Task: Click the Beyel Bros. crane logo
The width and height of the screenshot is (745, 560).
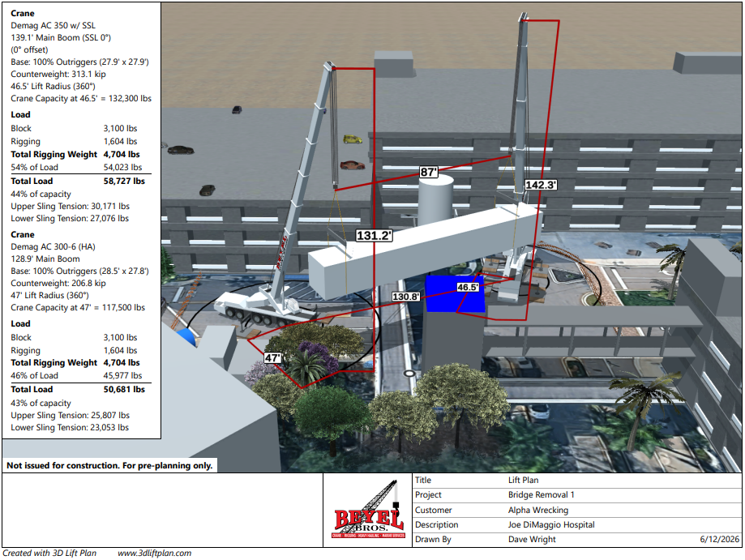Action: click(369, 510)
